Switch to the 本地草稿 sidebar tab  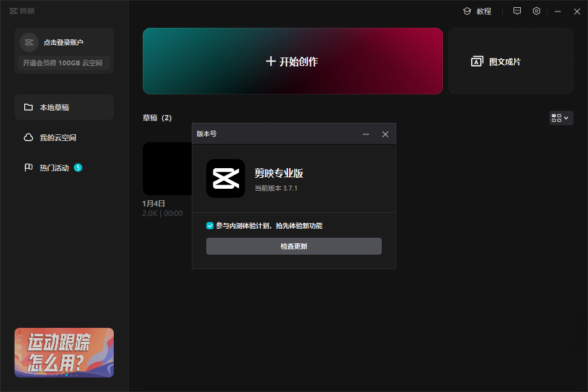64,107
